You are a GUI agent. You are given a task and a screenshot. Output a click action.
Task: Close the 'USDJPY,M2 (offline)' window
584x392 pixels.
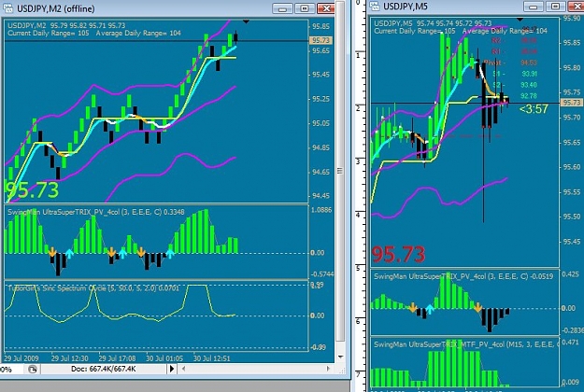(326, 8)
